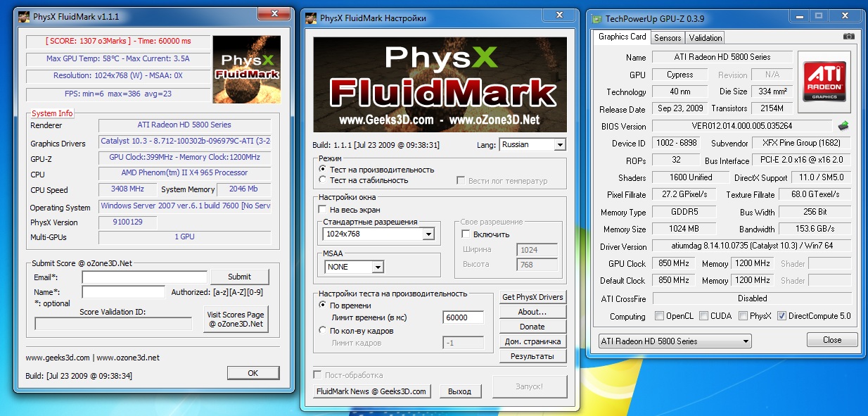This screenshot has width=868, height=416.
Task: Open the Validation tab in GPU-Z
Action: pos(706,37)
